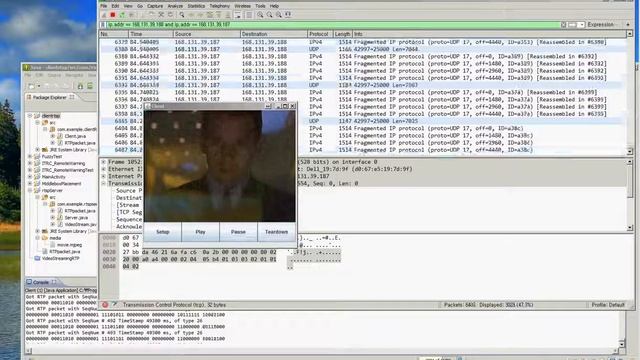Reset packet text to normal size
The width and height of the screenshot is (640, 360).
coord(278,15)
